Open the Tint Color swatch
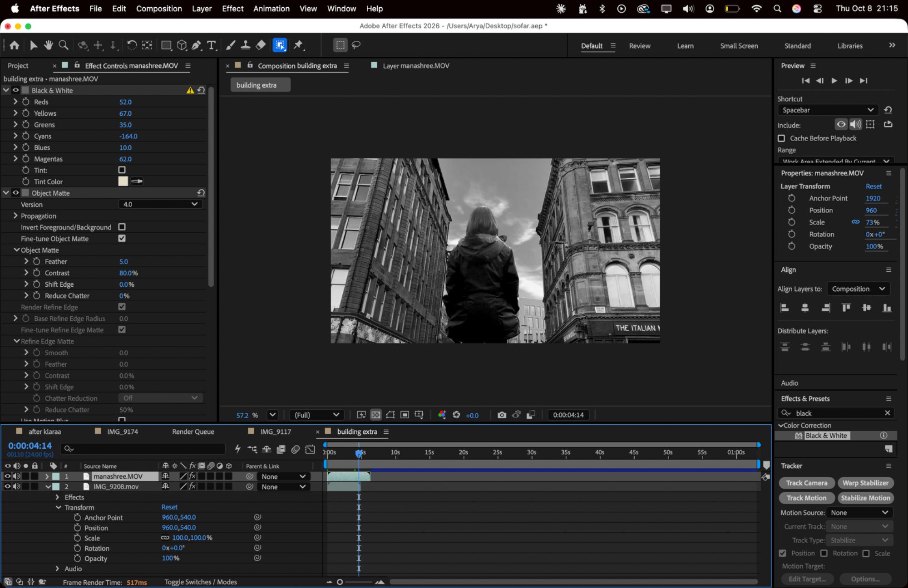908x588 pixels. [123, 181]
